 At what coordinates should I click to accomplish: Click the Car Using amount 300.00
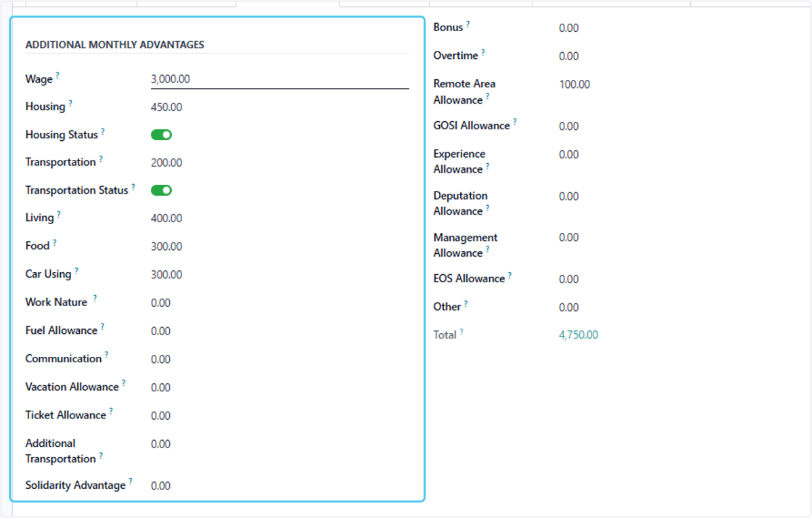166,274
